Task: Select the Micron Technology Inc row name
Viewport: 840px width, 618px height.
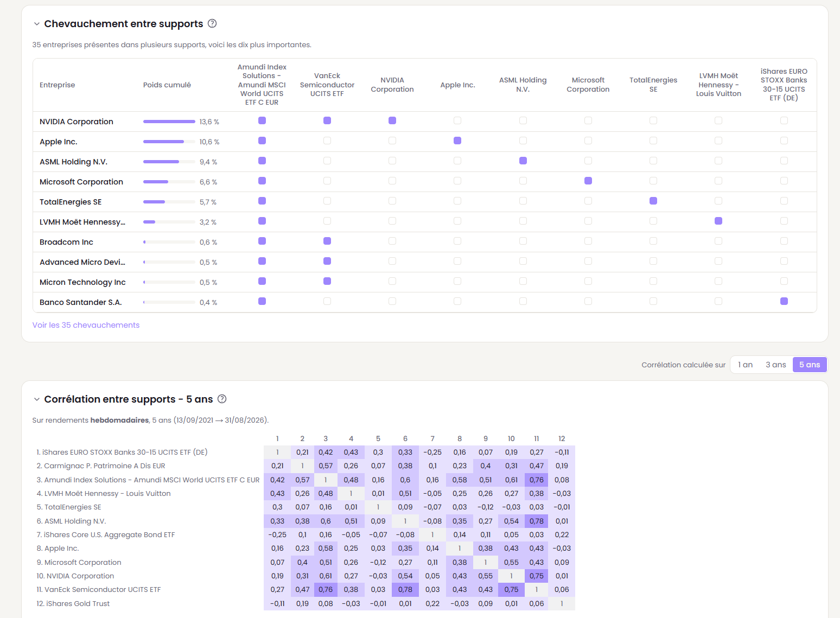Action: [82, 282]
